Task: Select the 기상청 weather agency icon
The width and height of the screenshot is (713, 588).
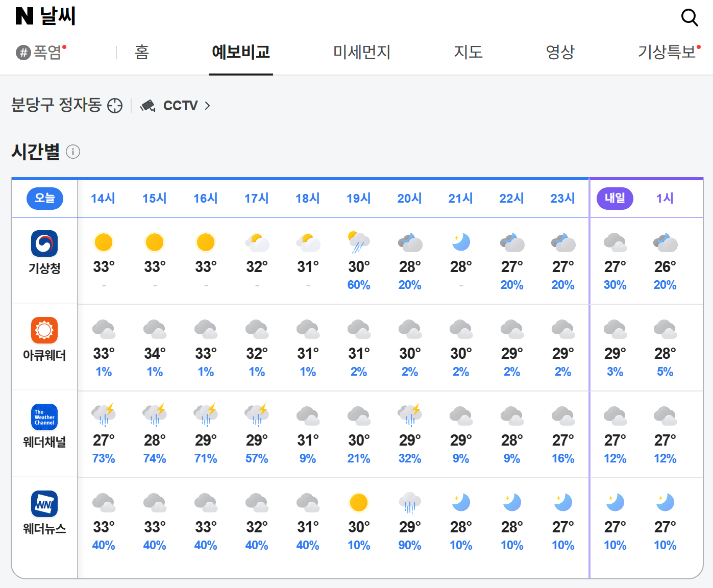Action: [x=44, y=244]
